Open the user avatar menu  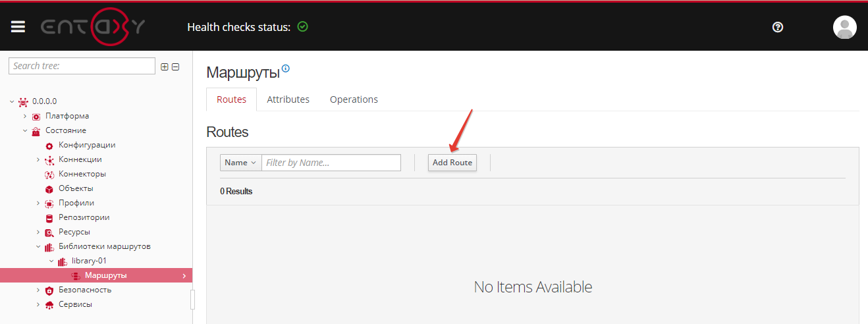[845, 27]
